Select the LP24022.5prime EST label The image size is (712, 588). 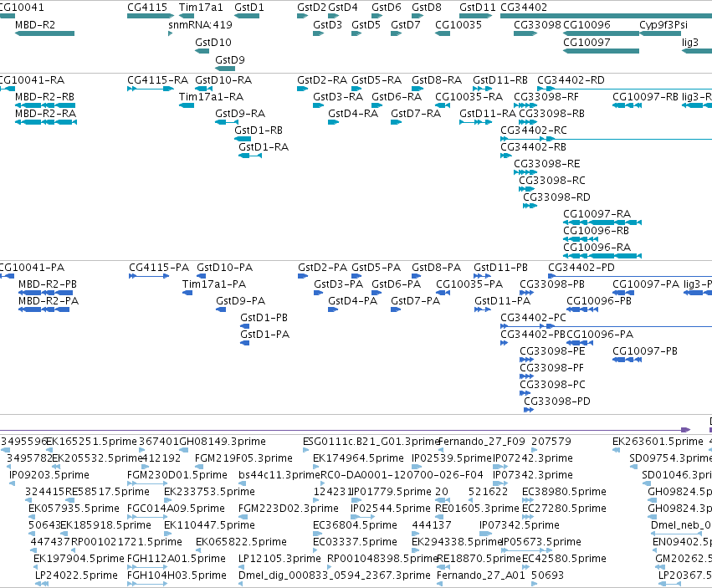(76, 575)
